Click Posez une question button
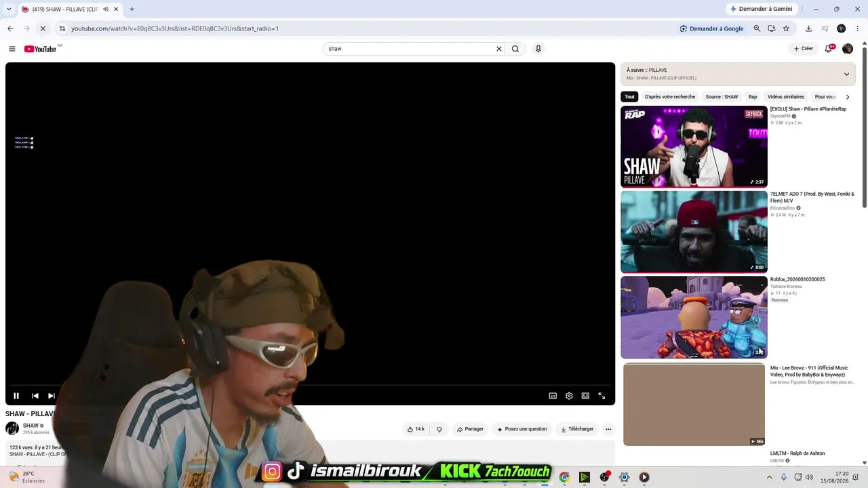The image size is (868, 488). point(522,429)
